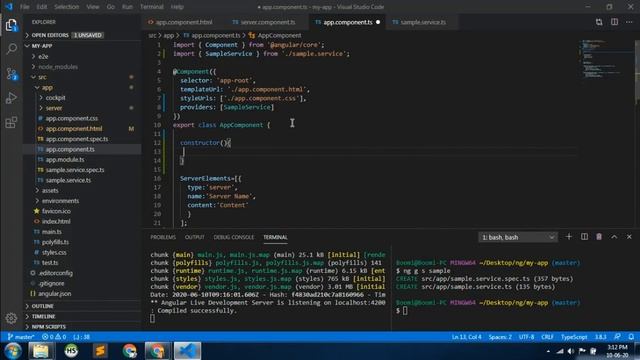Open the HS app in taskbar
Image resolution: width=640 pixels, height=360 pixels.
click(71, 351)
